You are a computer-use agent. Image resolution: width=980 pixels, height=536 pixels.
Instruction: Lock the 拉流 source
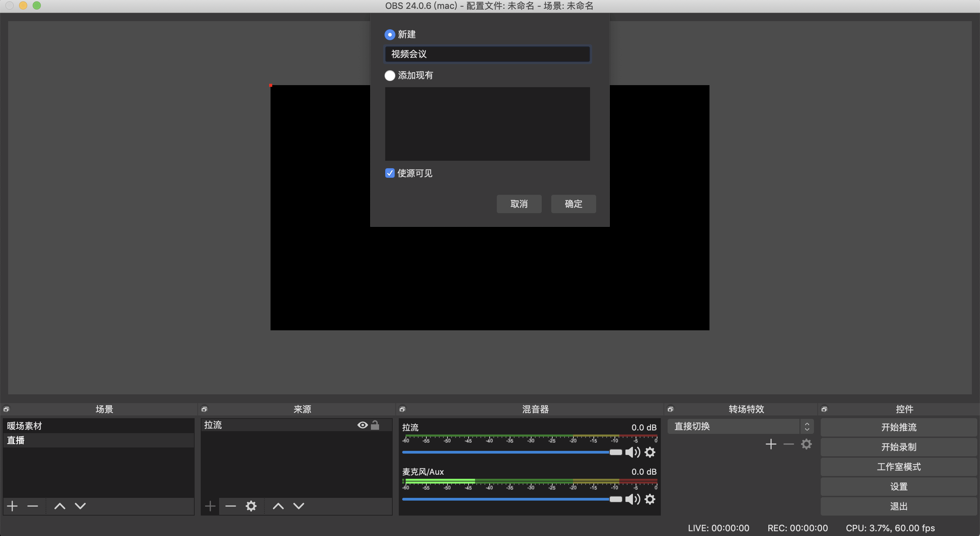click(375, 425)
